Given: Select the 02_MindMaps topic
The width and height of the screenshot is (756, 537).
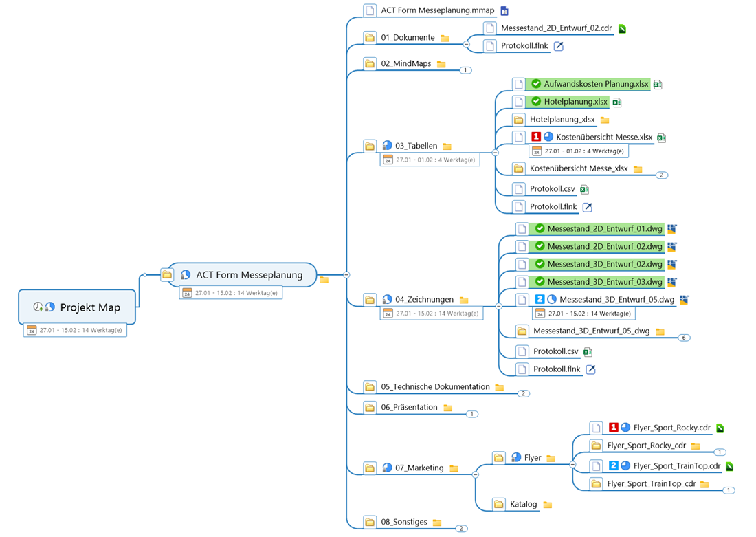Looking at the screenshot, I should pyautogui.click(x=406, y=64).
